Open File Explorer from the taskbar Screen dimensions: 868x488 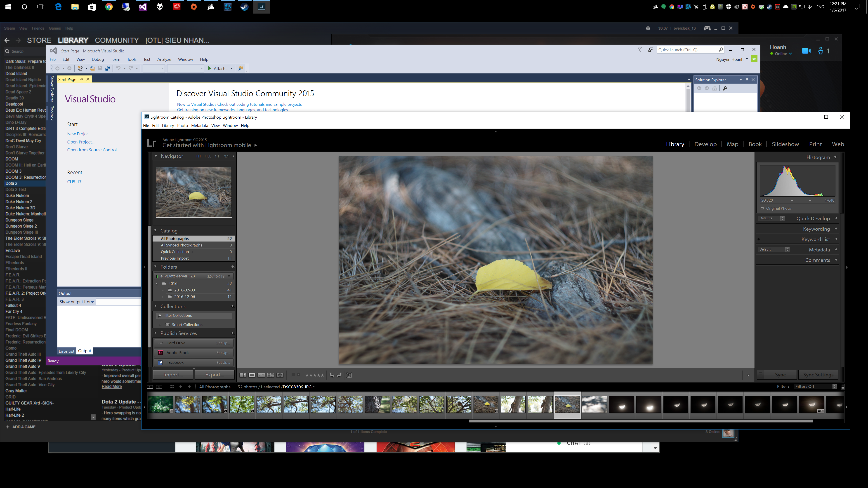75,6
